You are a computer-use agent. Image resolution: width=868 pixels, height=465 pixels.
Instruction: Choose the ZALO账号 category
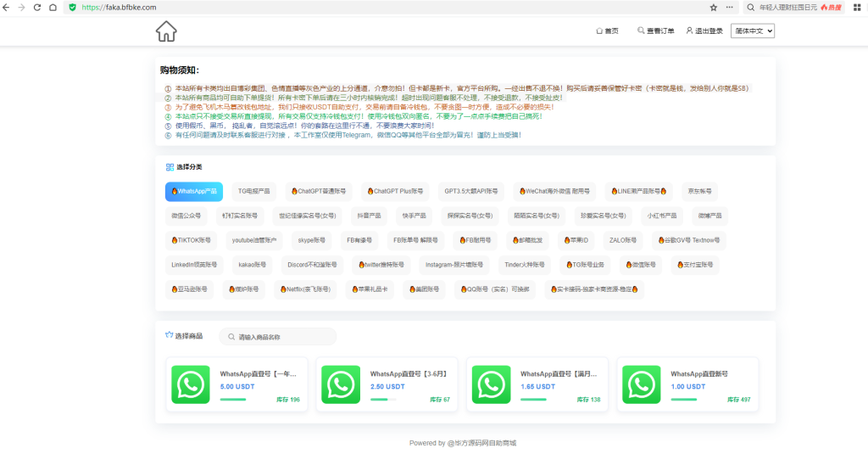click(623, 240)
